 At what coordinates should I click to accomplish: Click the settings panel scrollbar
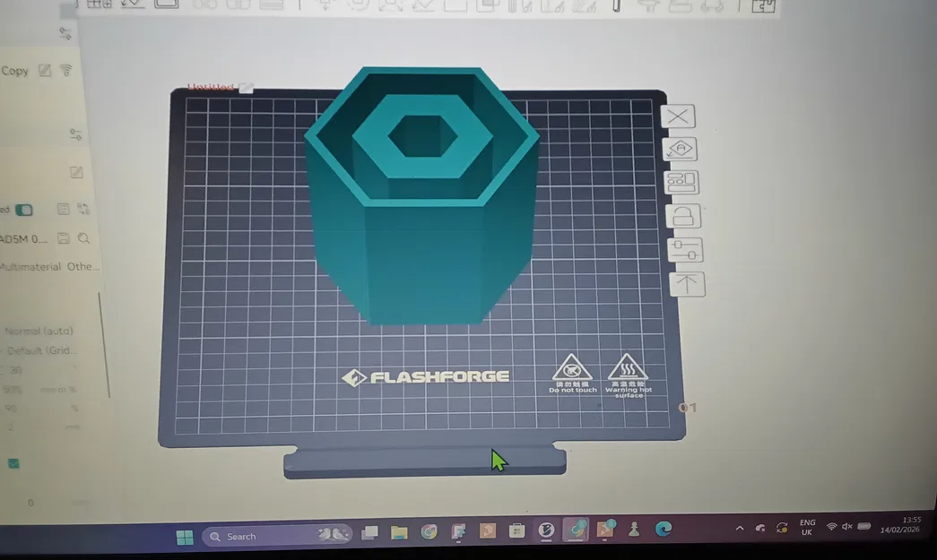[104, 345]
